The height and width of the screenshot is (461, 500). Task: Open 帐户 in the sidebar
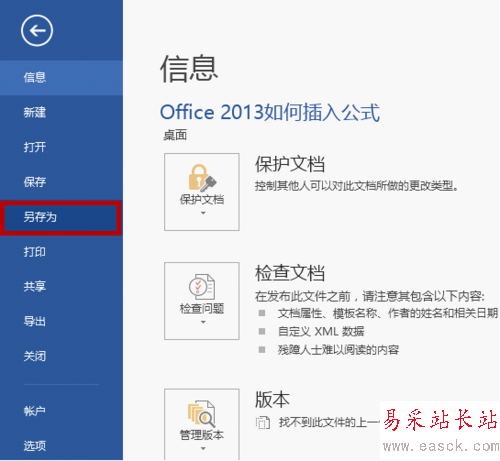(61, 411)
